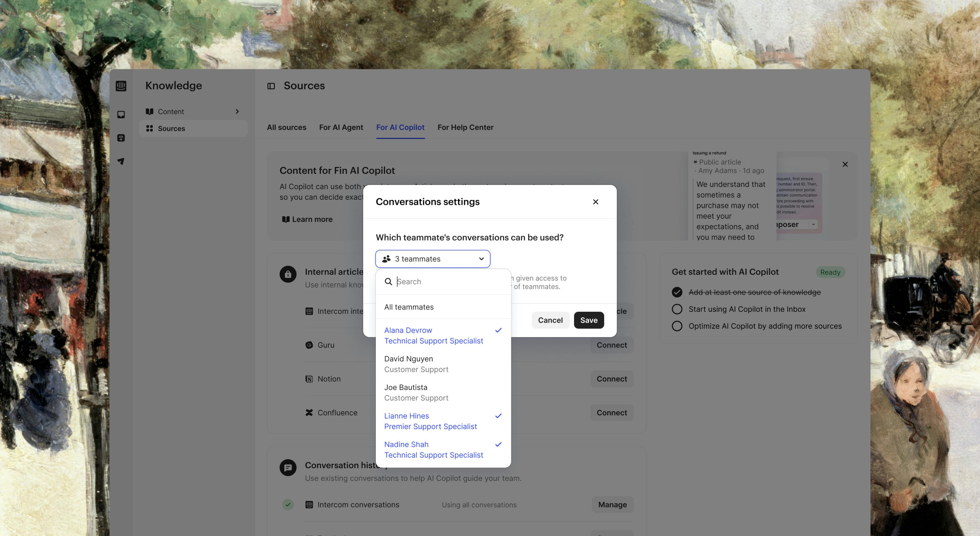This screenshot has width=980, height=536.
Task: Open Sources in the Knowledge sidebar
Action: pos(193,129)
